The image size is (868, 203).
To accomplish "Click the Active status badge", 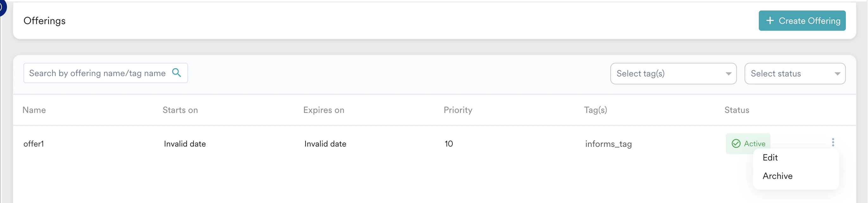I will coord(748,144).
